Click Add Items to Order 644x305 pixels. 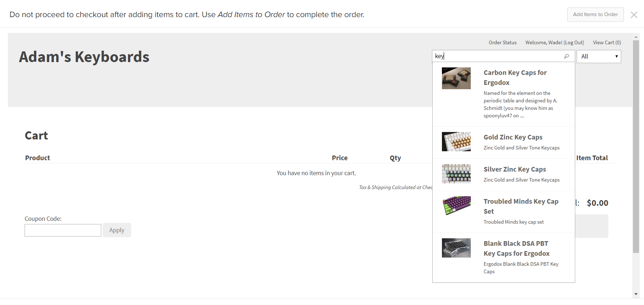click(x=595, y=14)
